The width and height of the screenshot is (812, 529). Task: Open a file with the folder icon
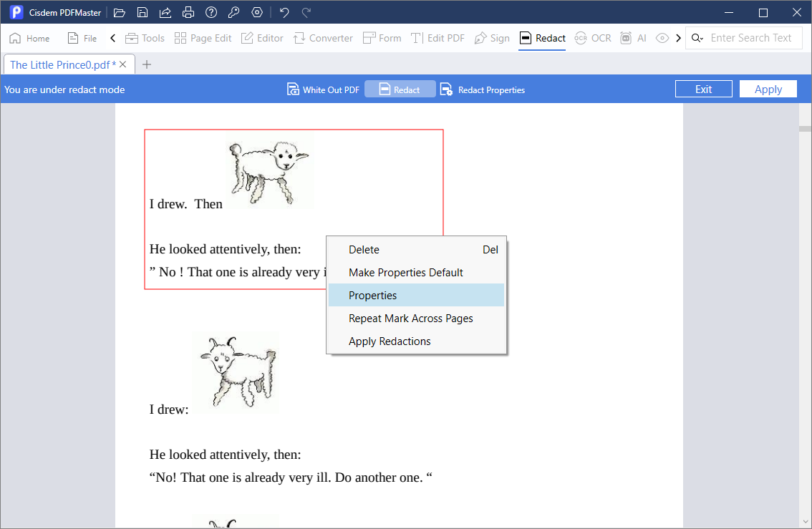click(x=120, y=12)
